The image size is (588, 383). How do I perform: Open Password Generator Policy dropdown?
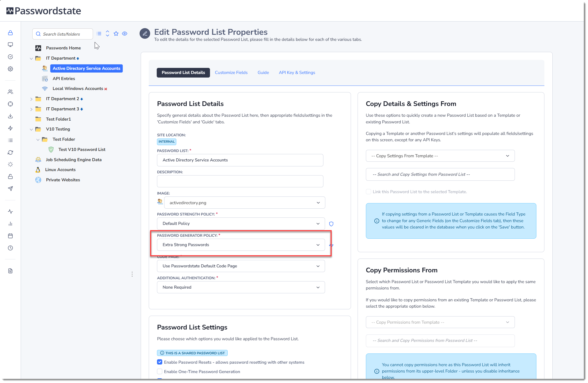241,245
